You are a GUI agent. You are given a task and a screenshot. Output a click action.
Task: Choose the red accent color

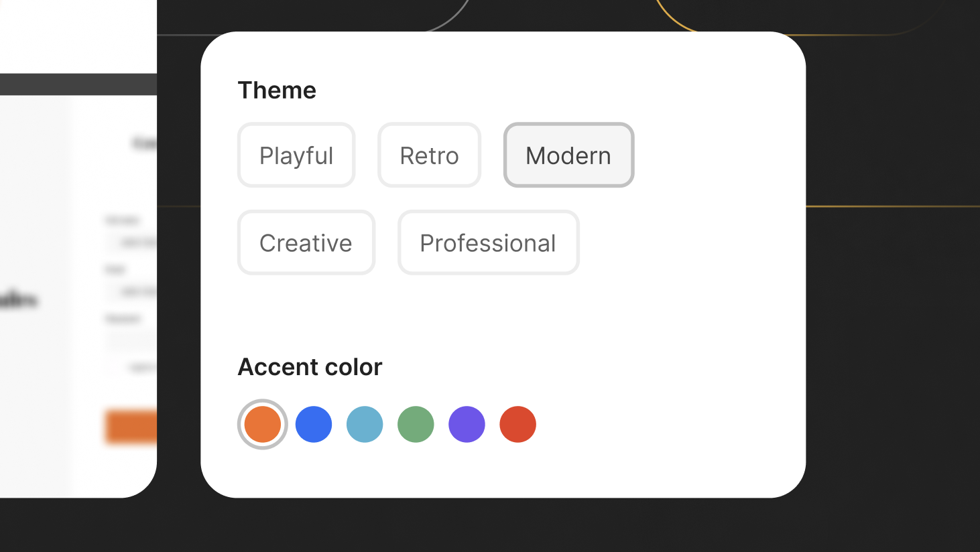coord(517,424)
